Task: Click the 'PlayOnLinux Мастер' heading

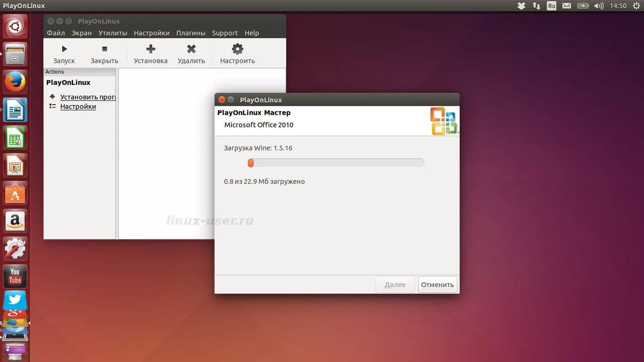Action: (x=254, y=113)
